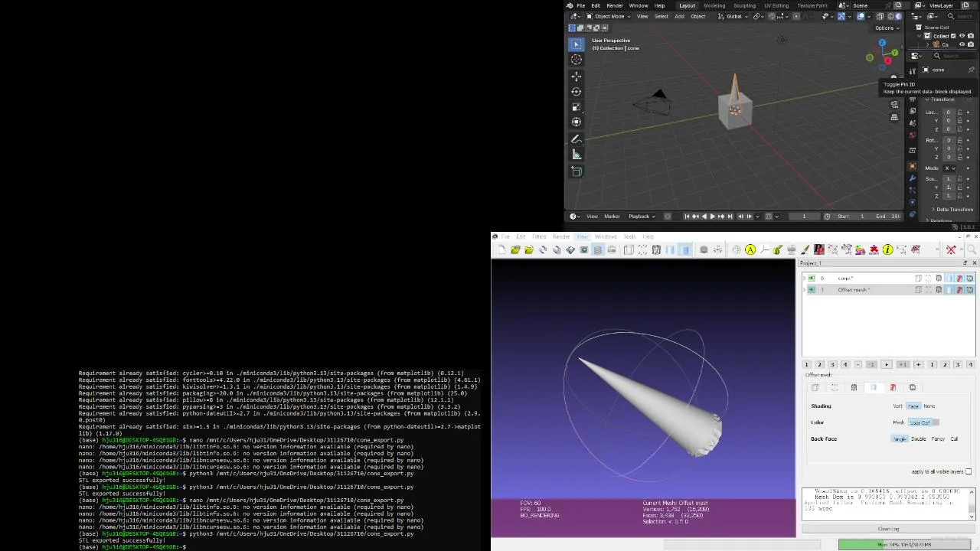Set Shading to None in MeshLab

tap(929, 406)
